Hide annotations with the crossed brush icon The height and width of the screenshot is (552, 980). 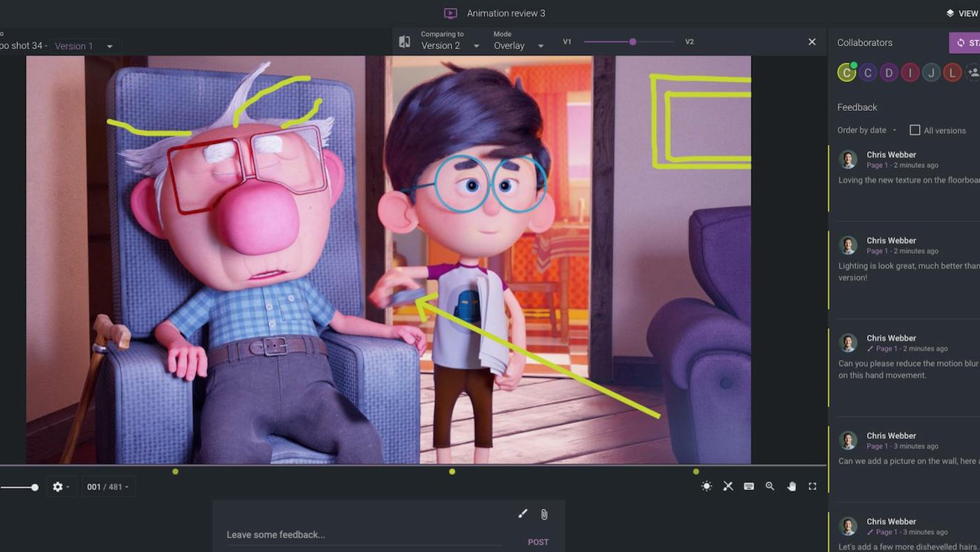pos(728,486)
